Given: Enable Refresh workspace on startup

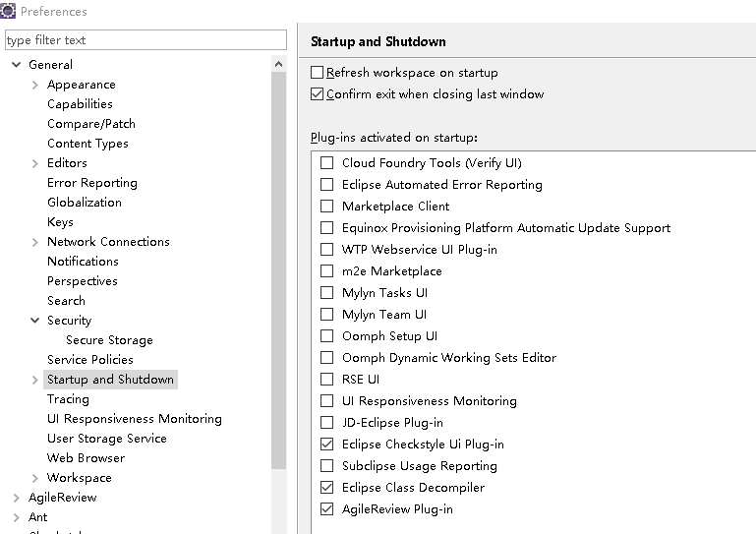Looking at the screenshot, I should click(317, 73).
